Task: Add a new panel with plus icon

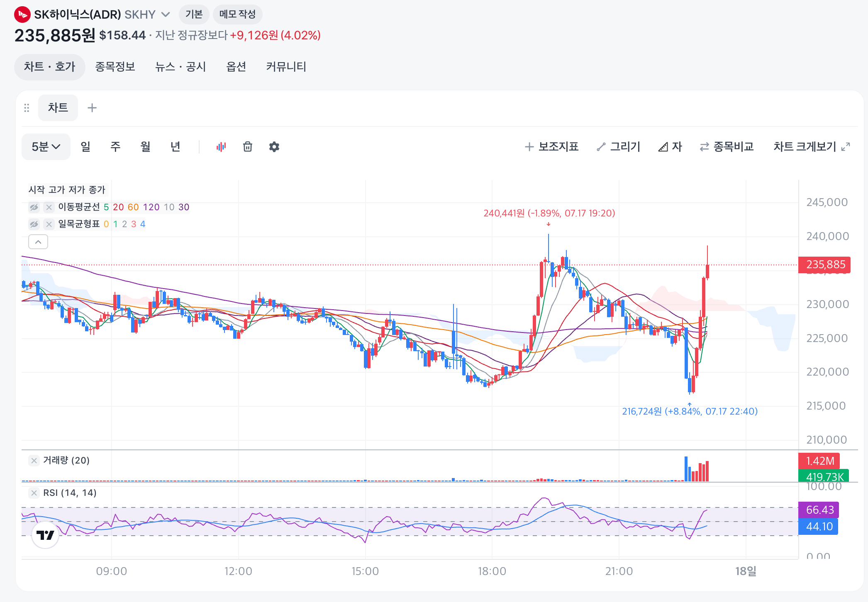Action: click(92, 108)
